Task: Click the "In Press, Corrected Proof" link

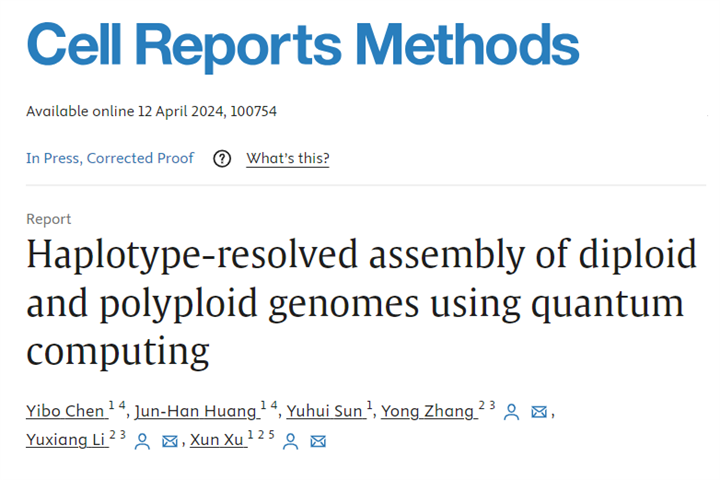Action: tap(110, 158)
